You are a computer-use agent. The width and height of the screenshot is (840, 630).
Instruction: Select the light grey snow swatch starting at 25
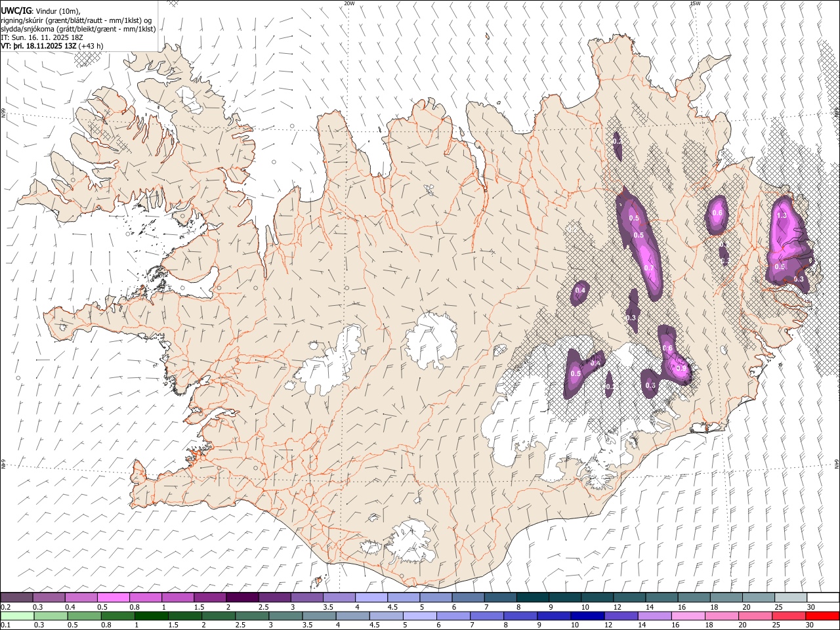(790, 597)
